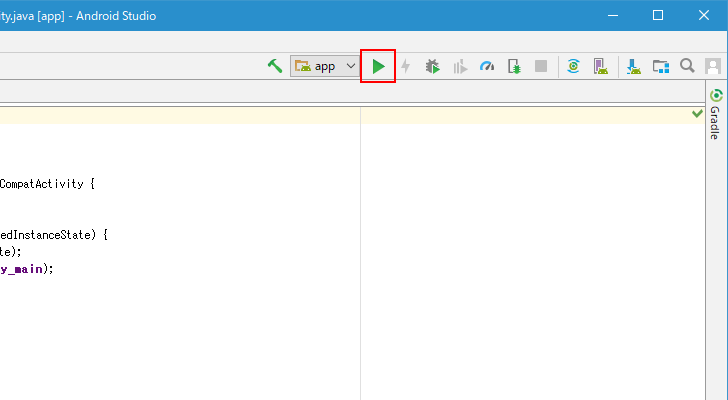Open Project Structure folder icon

(661, 66)
